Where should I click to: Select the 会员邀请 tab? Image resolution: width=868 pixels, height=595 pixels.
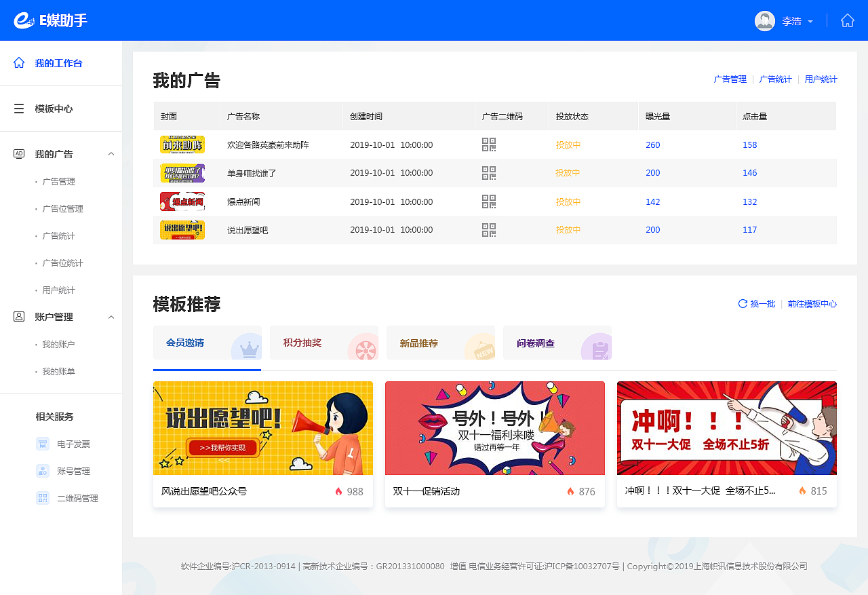click(208, 343)
